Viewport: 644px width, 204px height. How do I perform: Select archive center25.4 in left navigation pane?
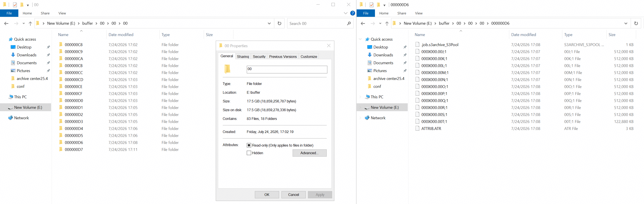[32, 78]
